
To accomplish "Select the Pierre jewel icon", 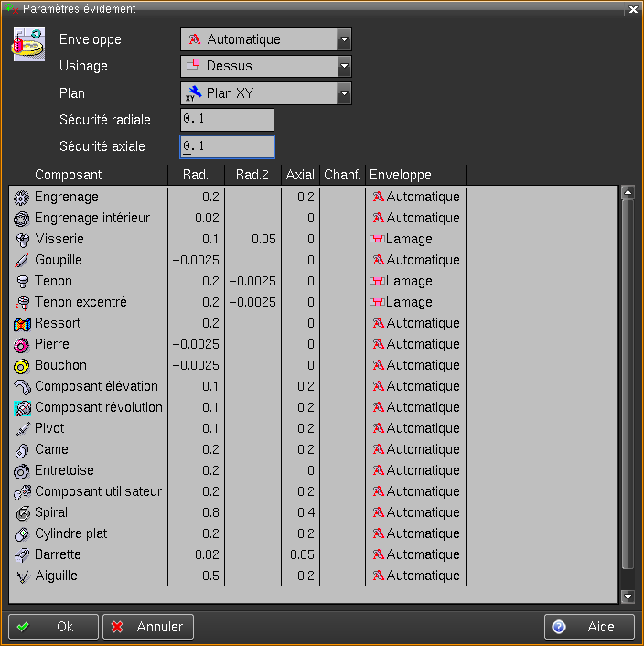I will tap(21, 345).
